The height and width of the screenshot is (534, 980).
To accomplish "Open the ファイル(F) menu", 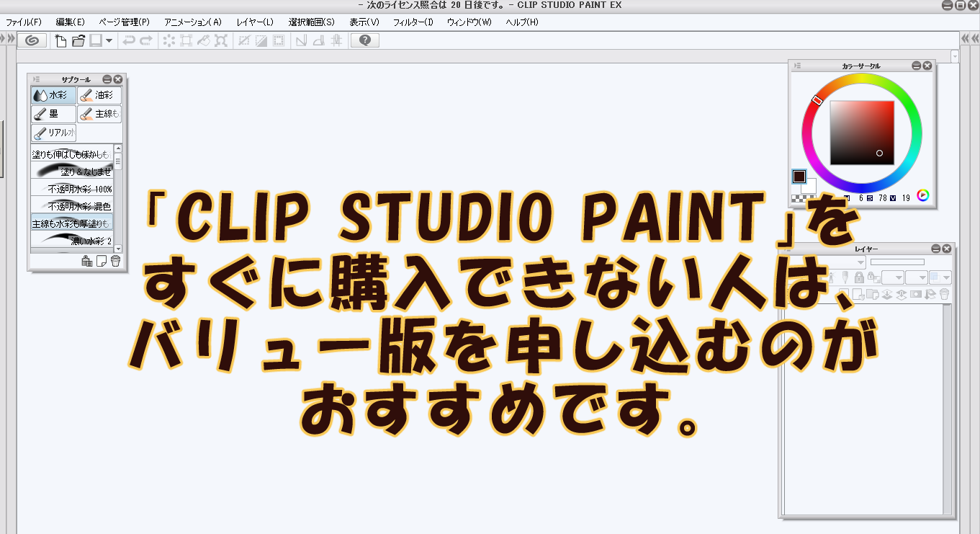I will pyautogui.click(x=24, y=22).
